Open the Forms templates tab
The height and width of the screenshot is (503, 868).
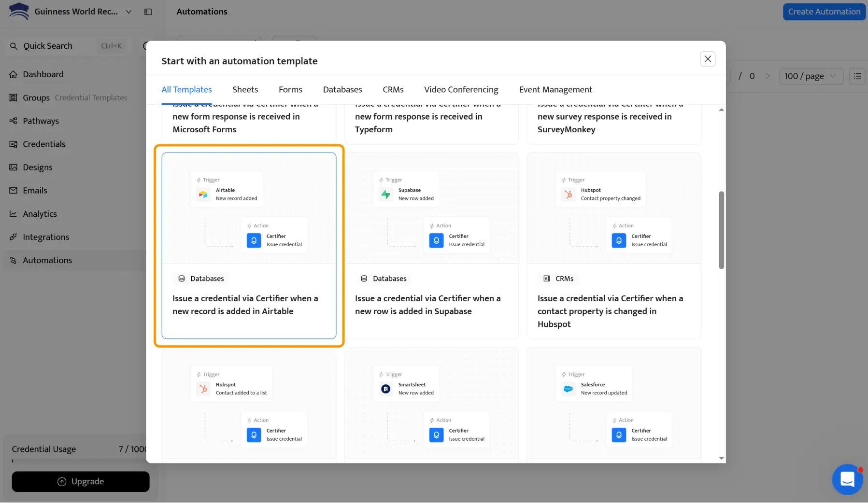(x=290, y=89)
